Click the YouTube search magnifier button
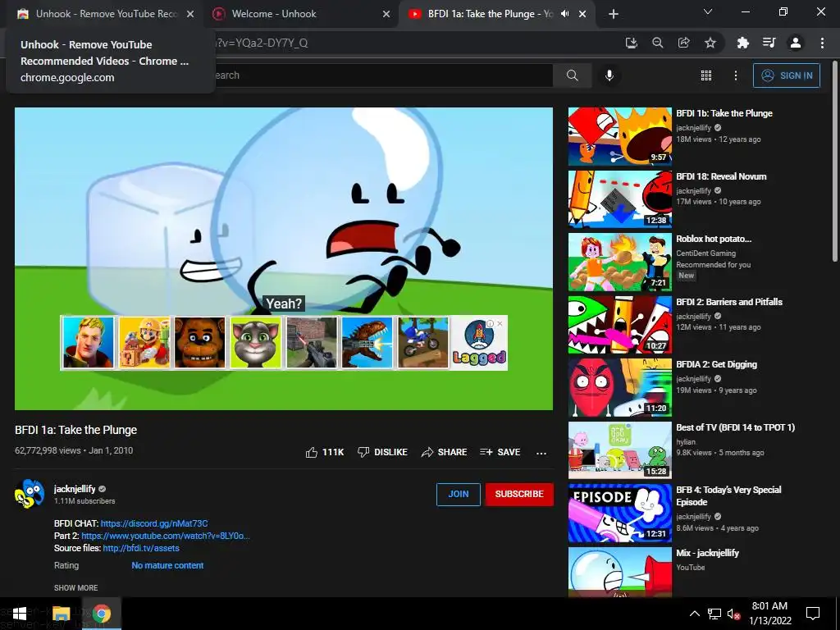Screen dimensions: 840x630 coord(572,75)
